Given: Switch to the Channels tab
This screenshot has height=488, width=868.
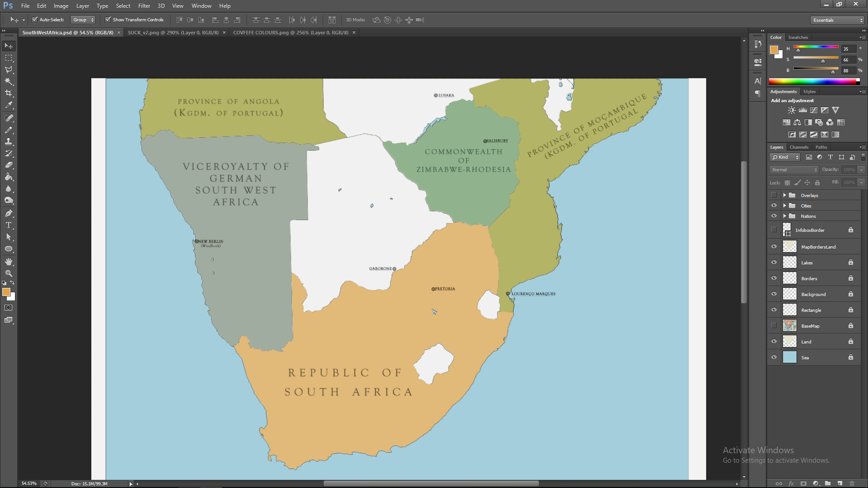Looking at the screenshot, I should [799, 147].
